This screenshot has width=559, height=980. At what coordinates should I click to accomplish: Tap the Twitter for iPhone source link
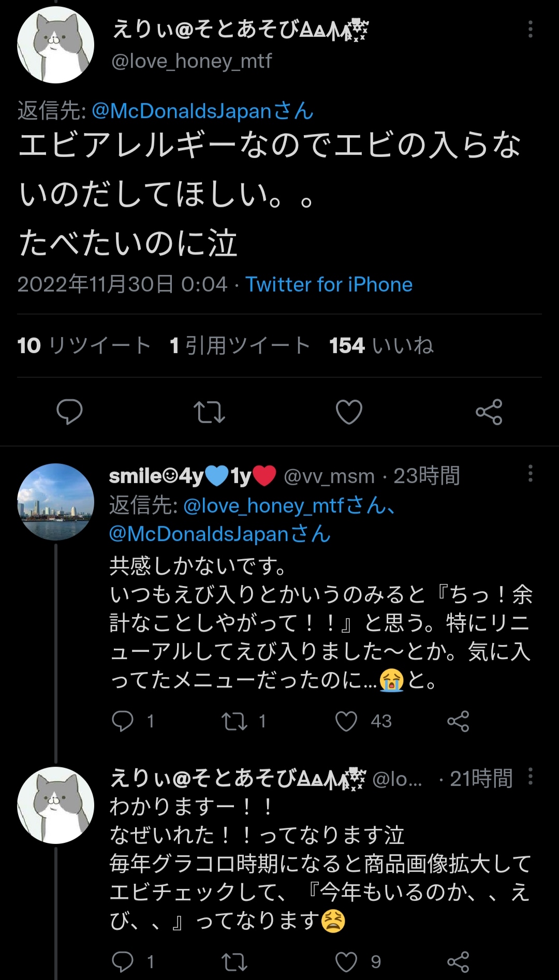pos(329,285)
